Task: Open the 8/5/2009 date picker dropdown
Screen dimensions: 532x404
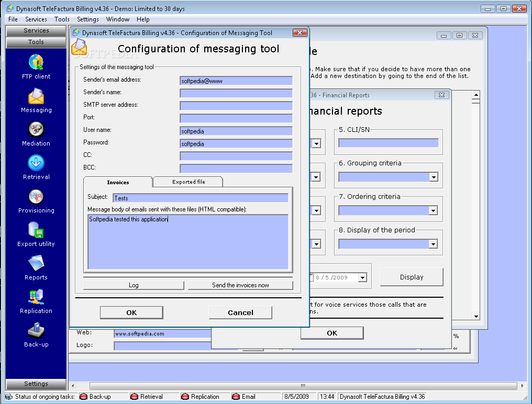Action: (x=362, y=277)
